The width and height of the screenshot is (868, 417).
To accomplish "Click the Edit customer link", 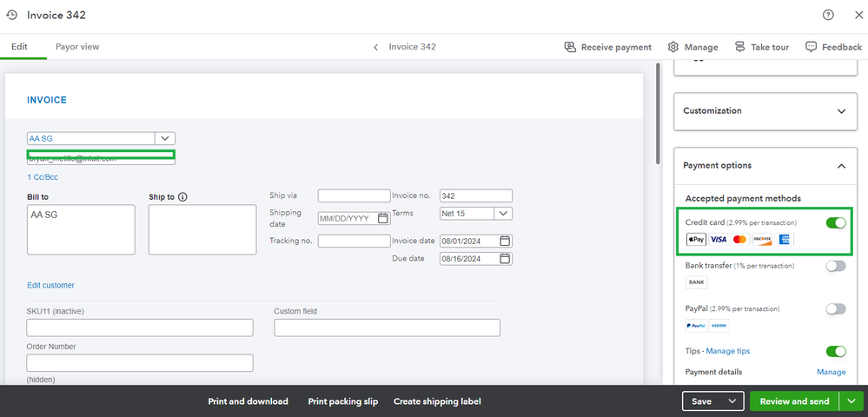I will click(50, 285).
